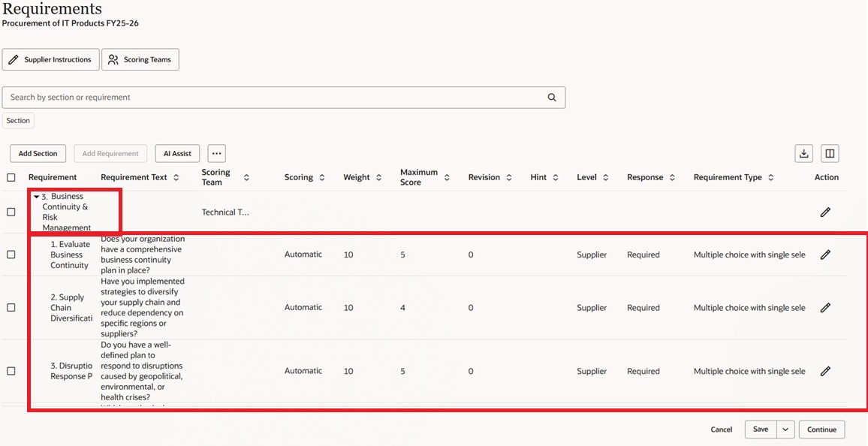Open the three-dot more actions menu
Screen dimensions: 868x446
click(216, 153)
